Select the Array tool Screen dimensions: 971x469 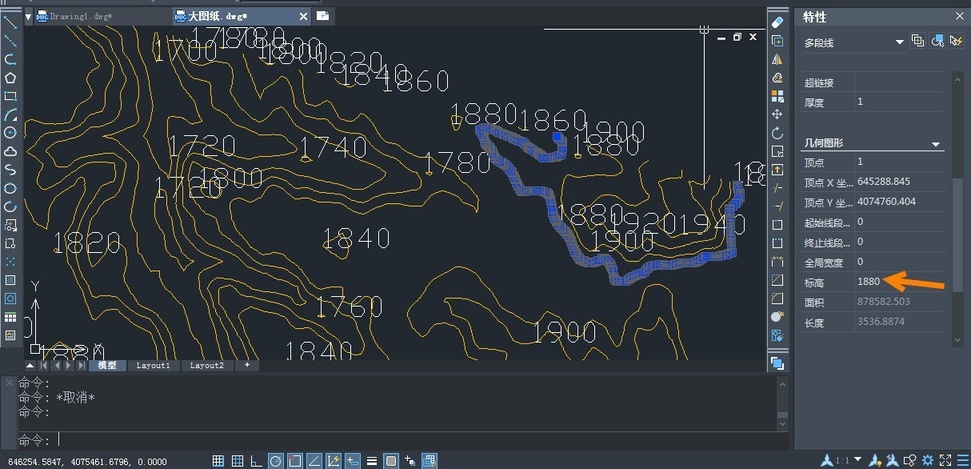point(777,96)
